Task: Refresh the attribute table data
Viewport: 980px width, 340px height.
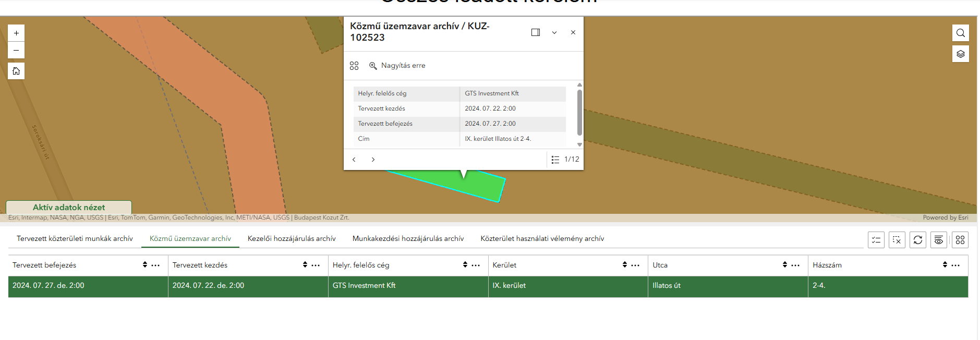Action: click(x=917, y=240)
